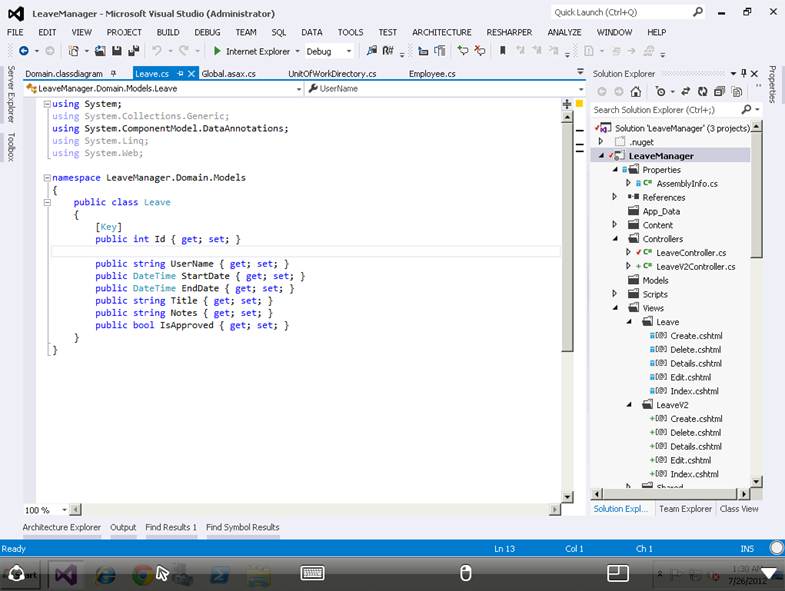Click the ReSharper R# toolbar icon

click(x=388, y=51)
